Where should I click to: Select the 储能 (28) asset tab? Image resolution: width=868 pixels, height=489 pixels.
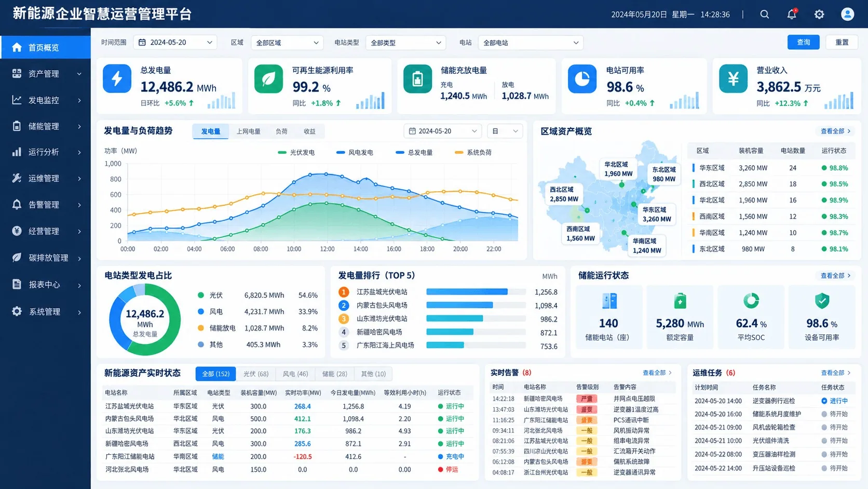pyautogui.click(x=335, y=374)
